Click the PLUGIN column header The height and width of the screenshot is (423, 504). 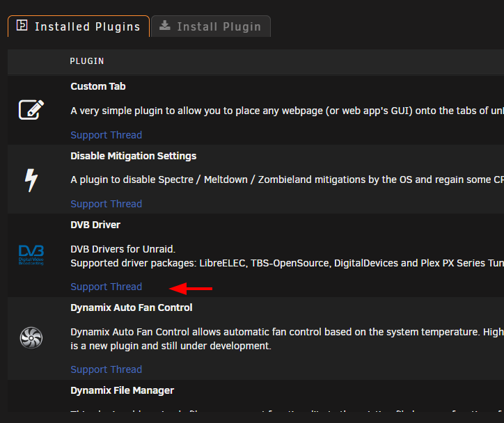click(87, 61)
